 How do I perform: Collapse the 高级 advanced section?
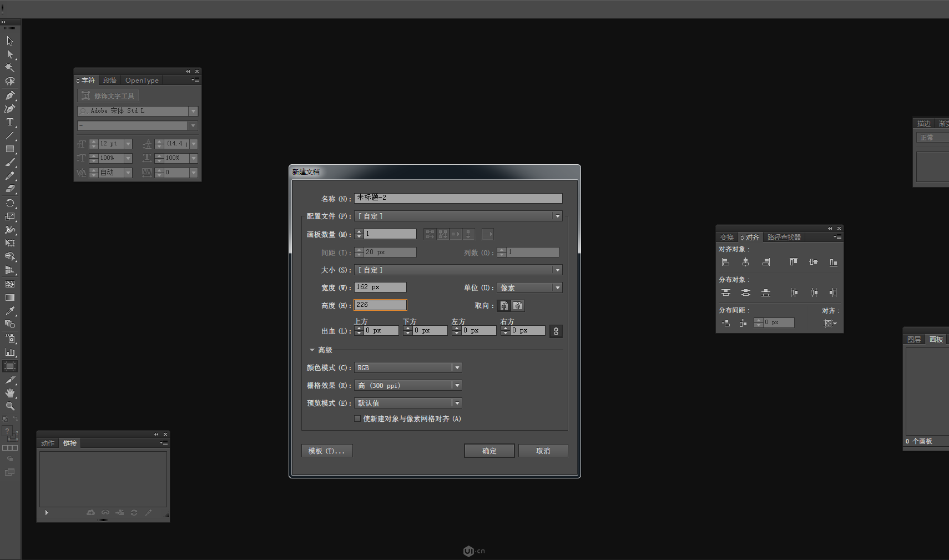(x=312, y=350)
